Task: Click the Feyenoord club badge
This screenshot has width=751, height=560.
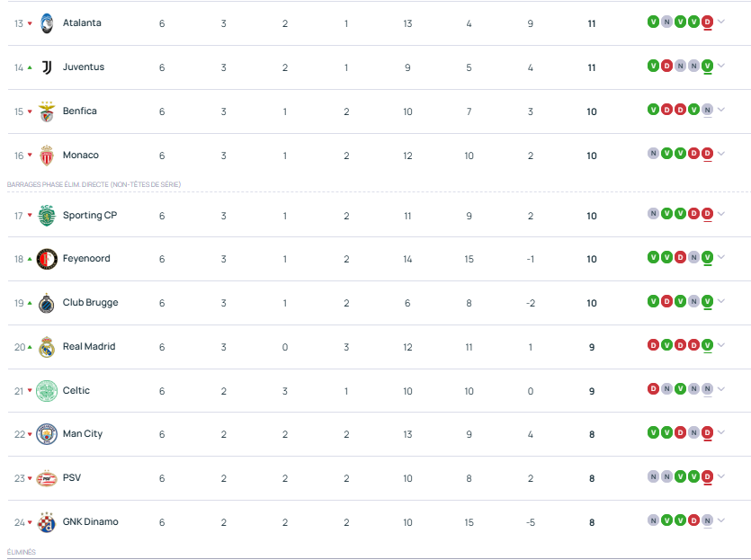Action: click(47, 259)
